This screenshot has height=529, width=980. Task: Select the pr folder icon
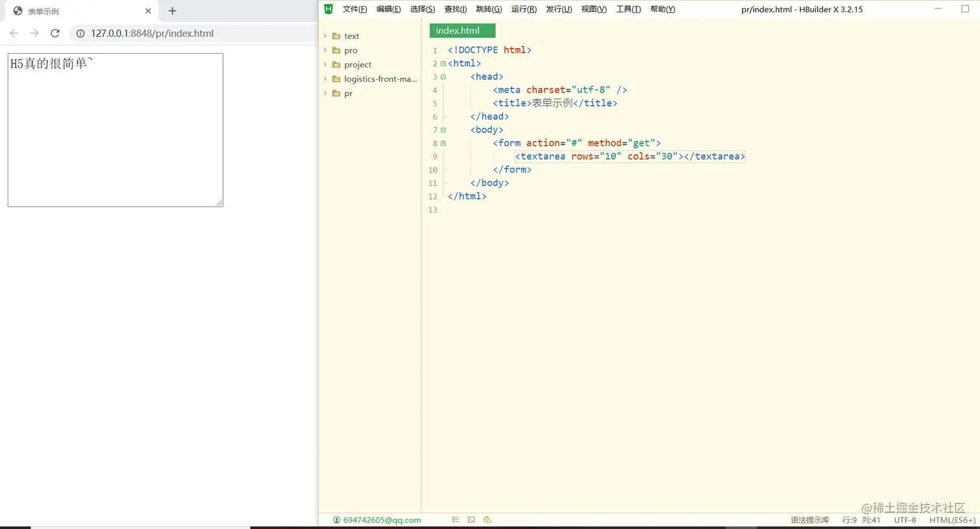(x=336, y=93)
